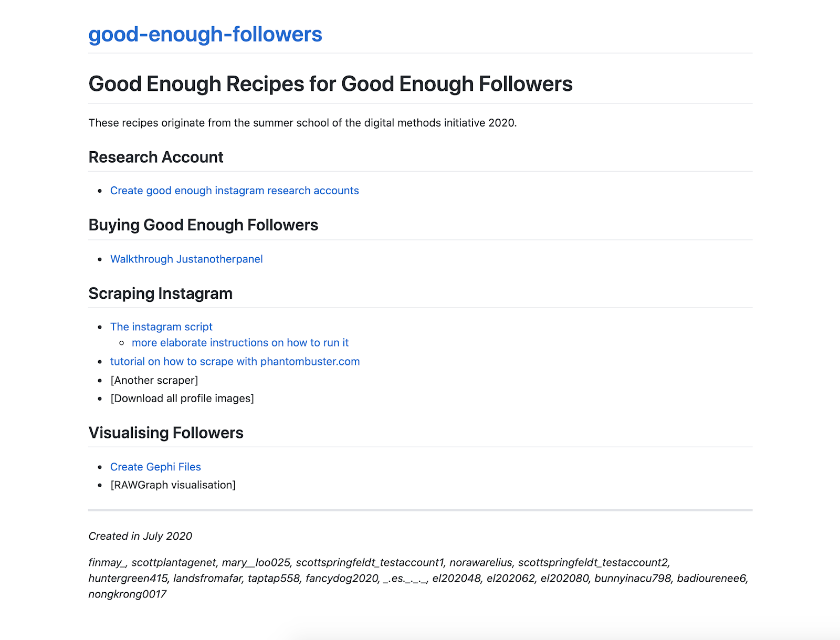Click the summer school intro sentence
The height and width of the screenshot is (640, 840).
(302, 123)
